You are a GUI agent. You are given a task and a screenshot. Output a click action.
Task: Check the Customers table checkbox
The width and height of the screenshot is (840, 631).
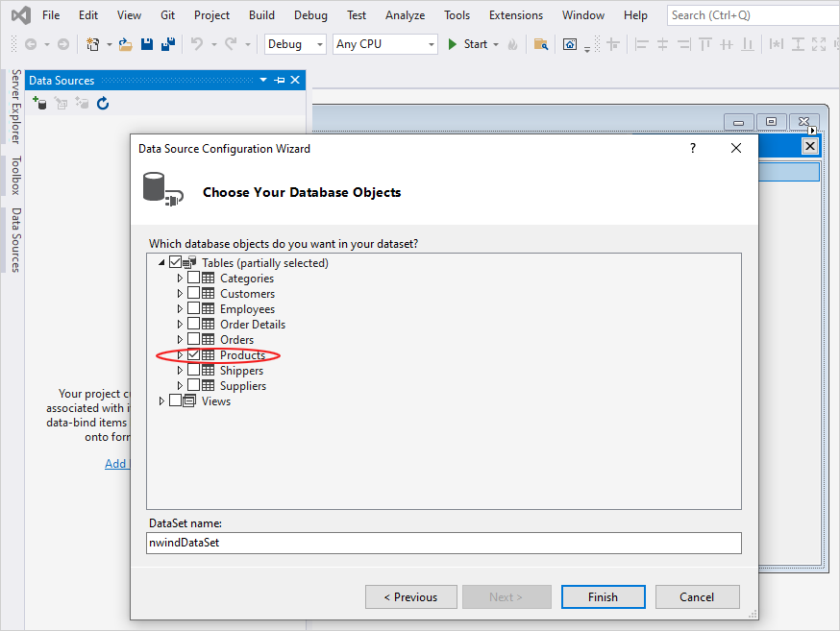[194, 294]
